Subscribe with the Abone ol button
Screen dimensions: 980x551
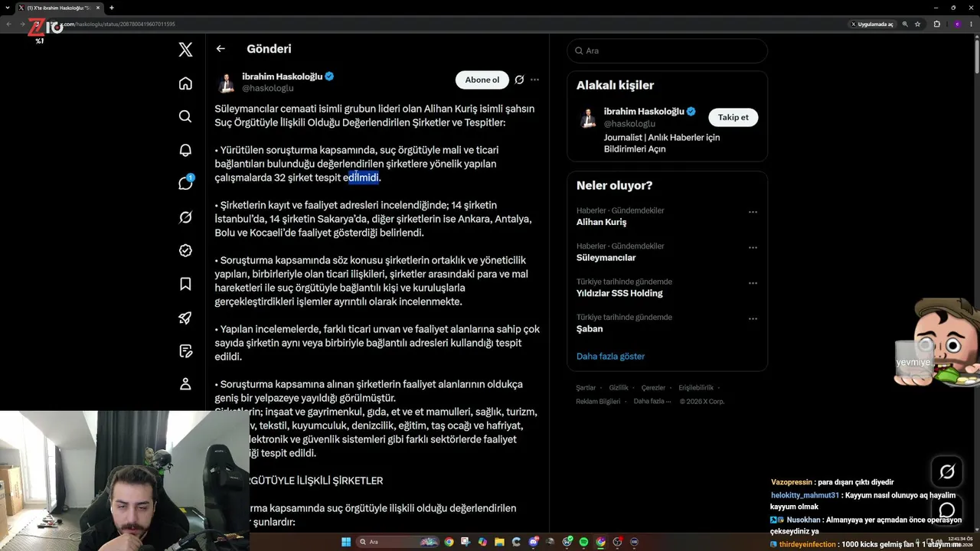[482, 80]
